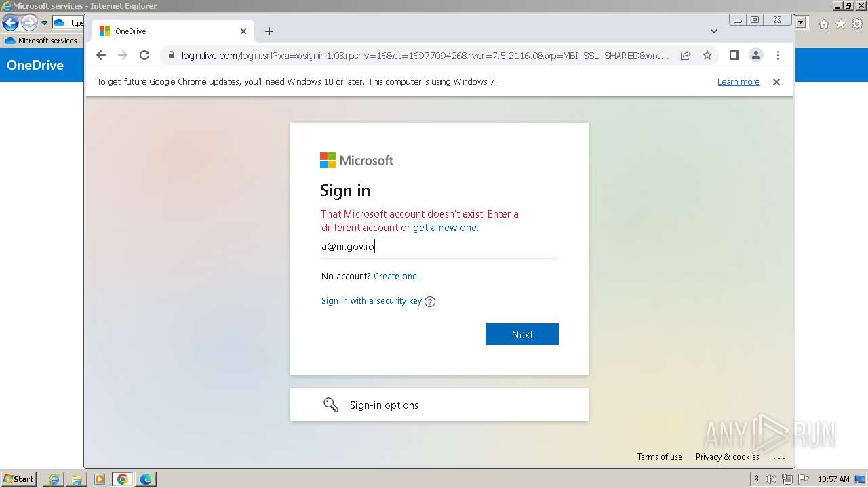Open Sign-in options

(439, 405)
